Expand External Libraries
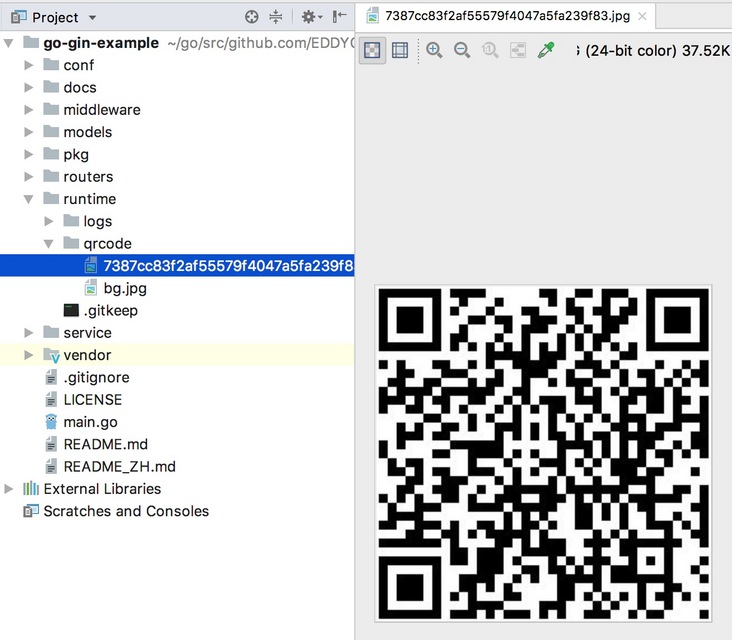 [8, 489]
